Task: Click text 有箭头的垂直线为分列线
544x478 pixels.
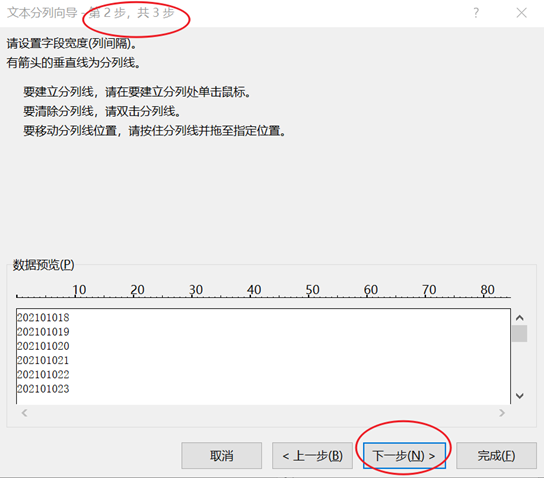Action: pyautogui.click(x=74, y=63)
